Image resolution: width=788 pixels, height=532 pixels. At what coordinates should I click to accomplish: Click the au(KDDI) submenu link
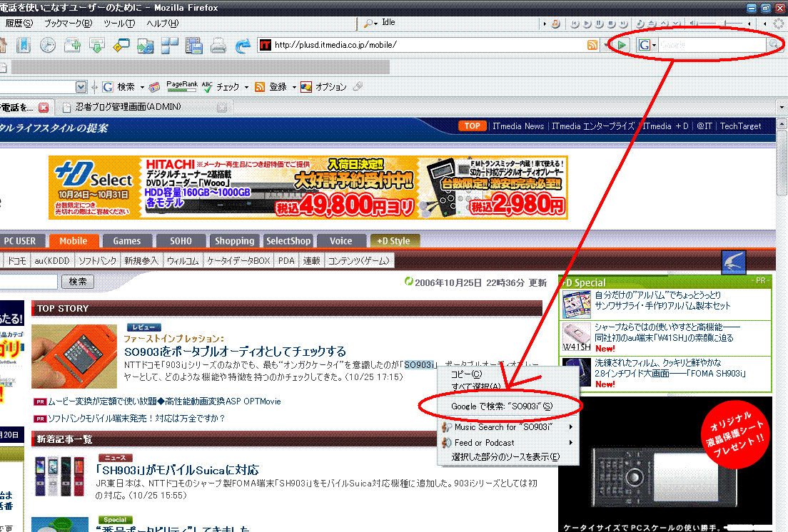[x=52, y=261]
